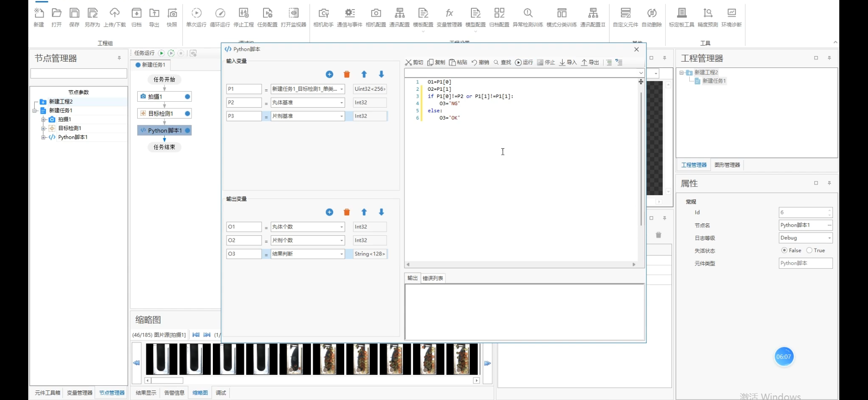Viewport: 868px width, 400px height.
Task: Add output variable with blue plus
Action: coord(330,212)
